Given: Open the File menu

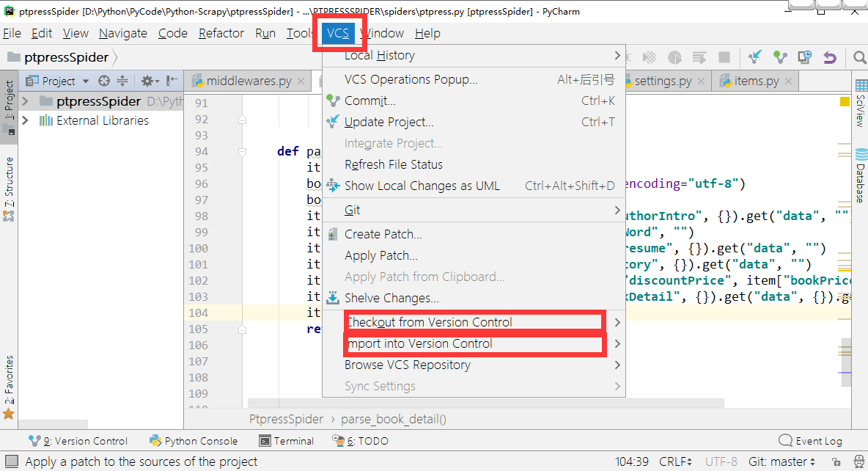Looking at the screenshot, I should point(12,33).
